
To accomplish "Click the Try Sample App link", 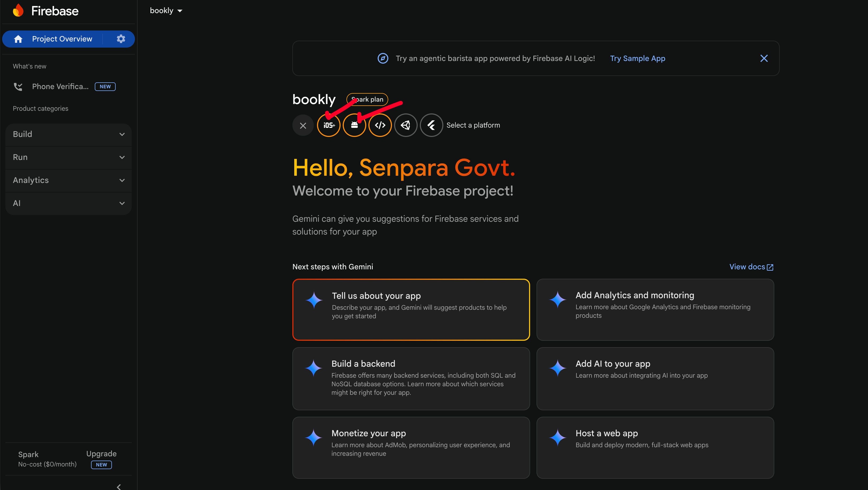I will click(x=637, y=58).
